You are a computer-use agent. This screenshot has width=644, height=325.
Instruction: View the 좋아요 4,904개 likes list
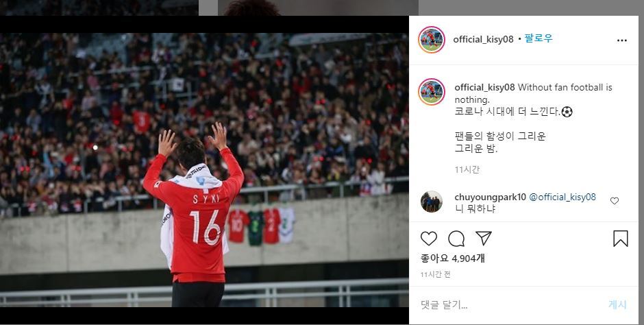pyautogui.click(x=453, y=258)
